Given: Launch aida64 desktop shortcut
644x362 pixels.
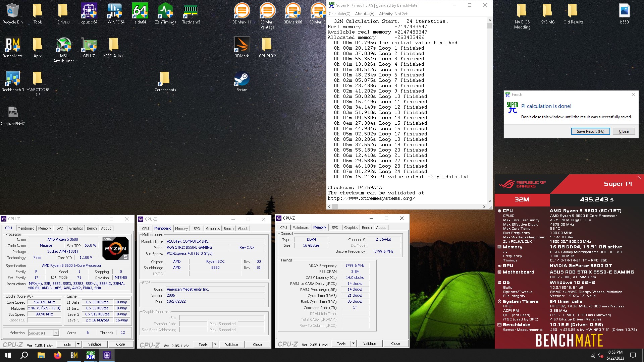Looking at the screenshot, I should tap(140, 13).
